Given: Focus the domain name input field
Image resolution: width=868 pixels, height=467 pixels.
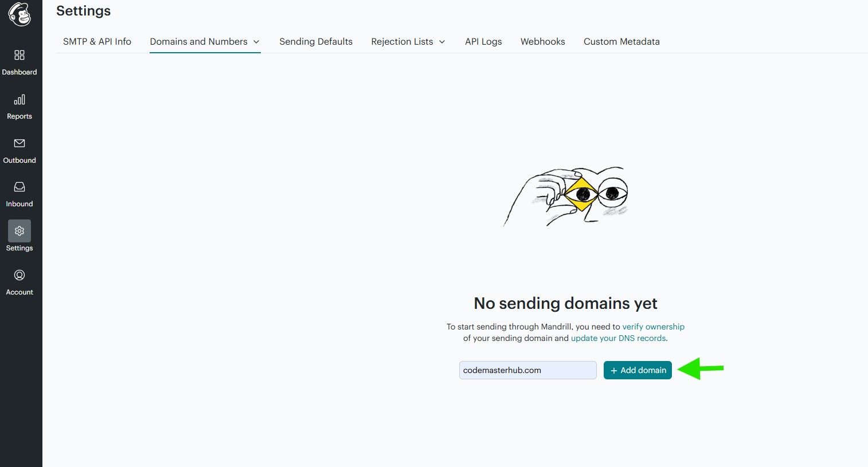Looking at the screenshot, I should tap(527, 370).
